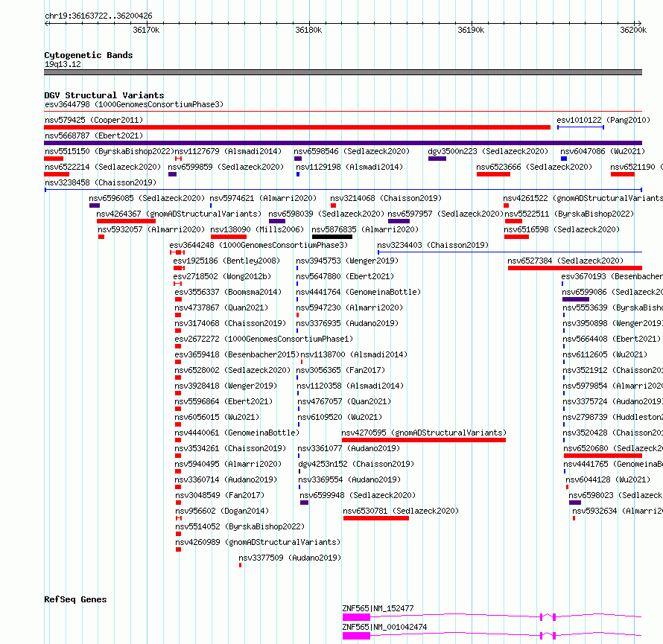Viewport: 663px width, 644px height.
Task: Click dgv4253n152 (Chaisson2019) label
Action: tap(356, 464)
